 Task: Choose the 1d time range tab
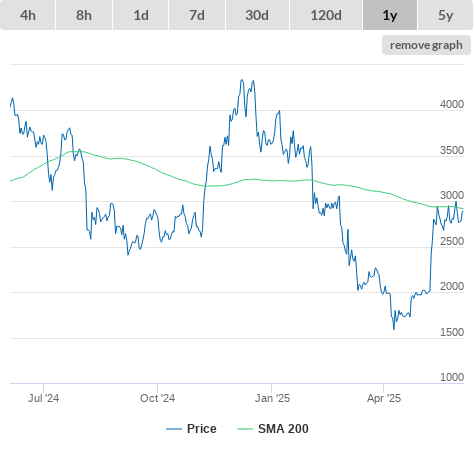[141, 15]
